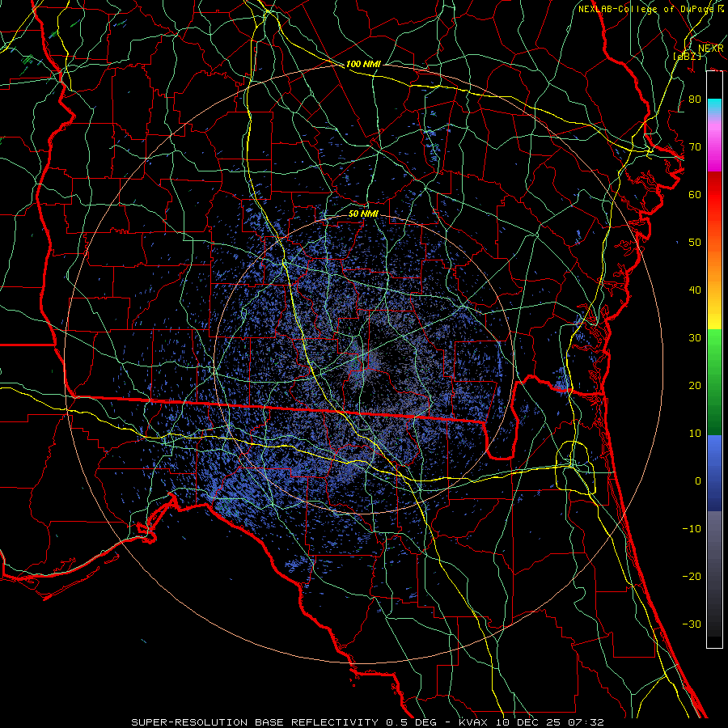This screenshot has width=728, height=728.
Task: Click the 60 value on the dBZ scale
Action: tap(695, 194)
